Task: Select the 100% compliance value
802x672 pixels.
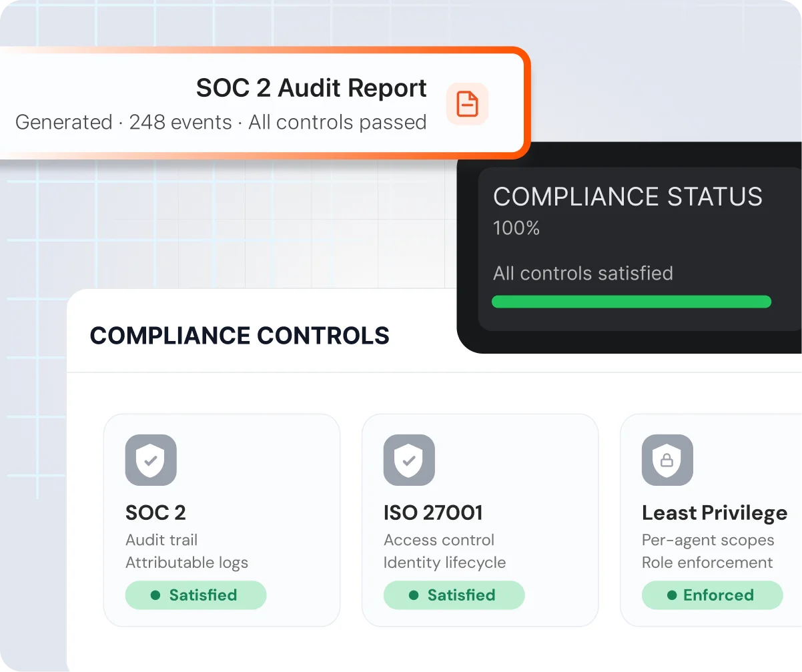Action: click(516, 228)
